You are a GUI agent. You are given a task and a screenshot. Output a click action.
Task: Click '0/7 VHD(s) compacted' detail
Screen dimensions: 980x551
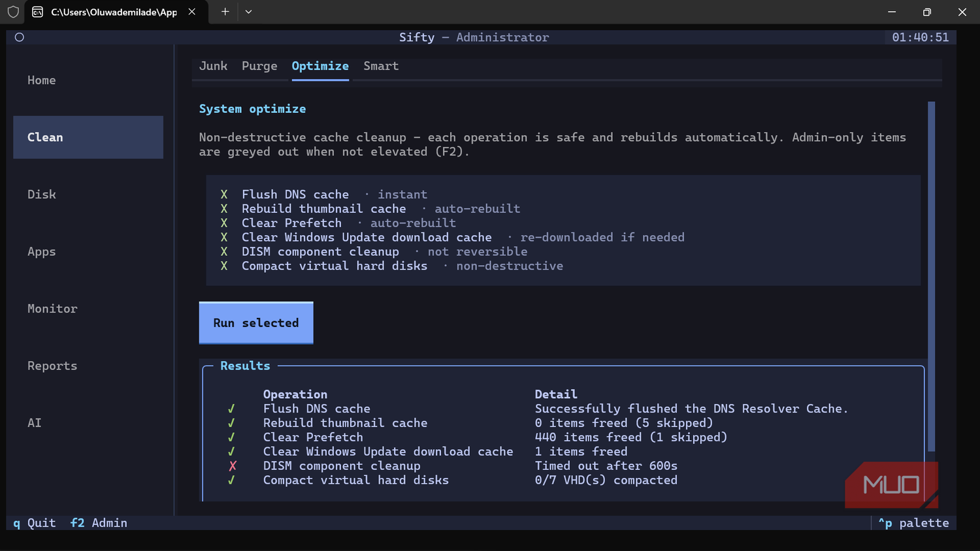tap(606, 480)
